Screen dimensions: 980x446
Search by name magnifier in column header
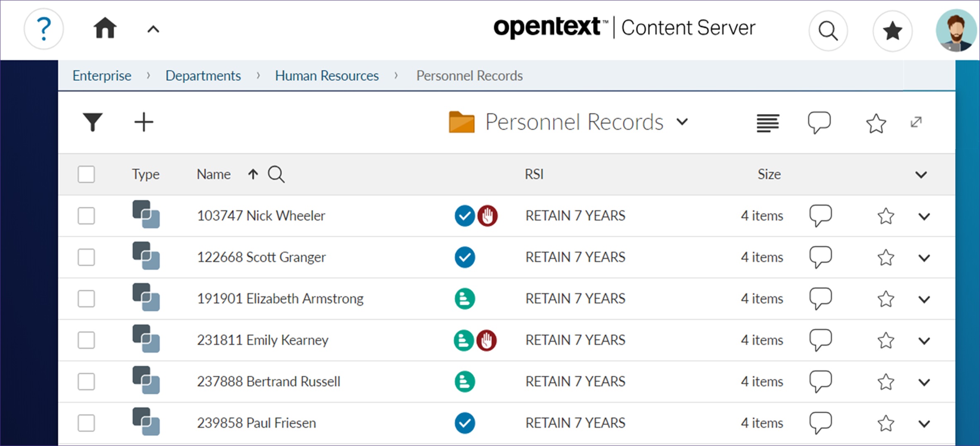(276, 174)
